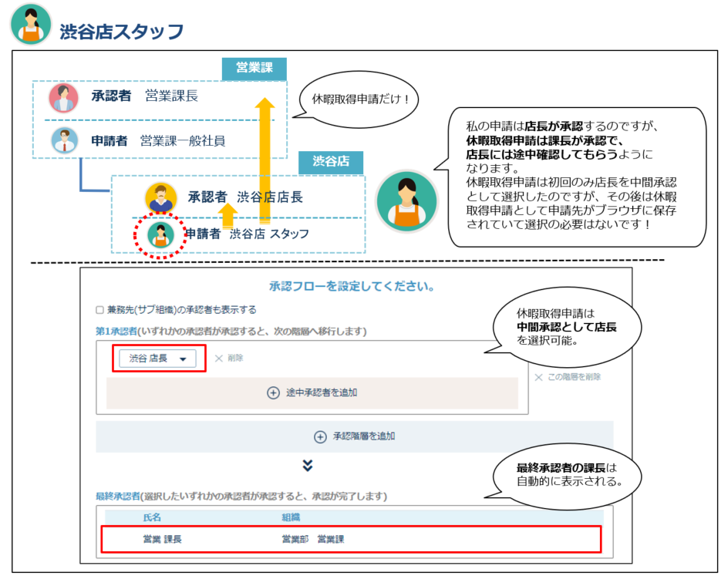Viewport: 728px width, 576px height.
Task: Click the 承認階層を追加 button
Action: click(355, 436)
